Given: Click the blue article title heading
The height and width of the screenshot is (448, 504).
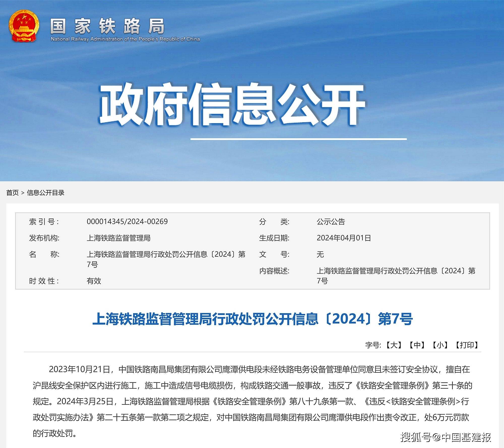Looking at the screenshot, I should (253, 319).
